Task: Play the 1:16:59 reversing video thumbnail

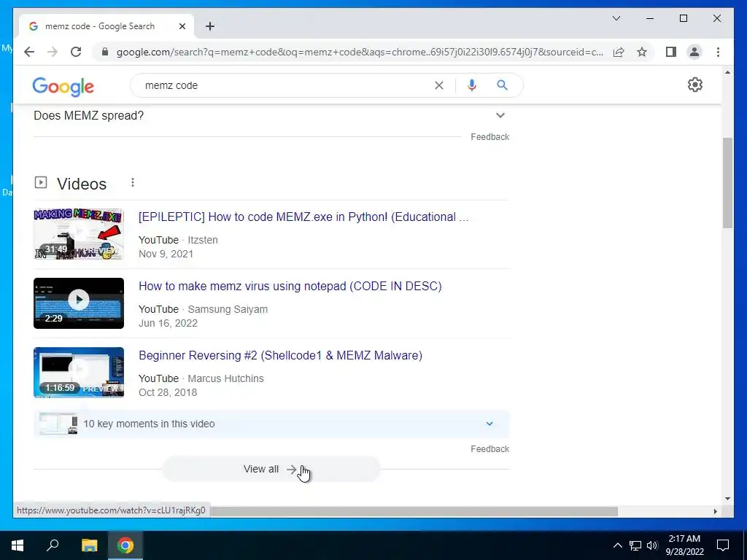Action: click(79, 373)
